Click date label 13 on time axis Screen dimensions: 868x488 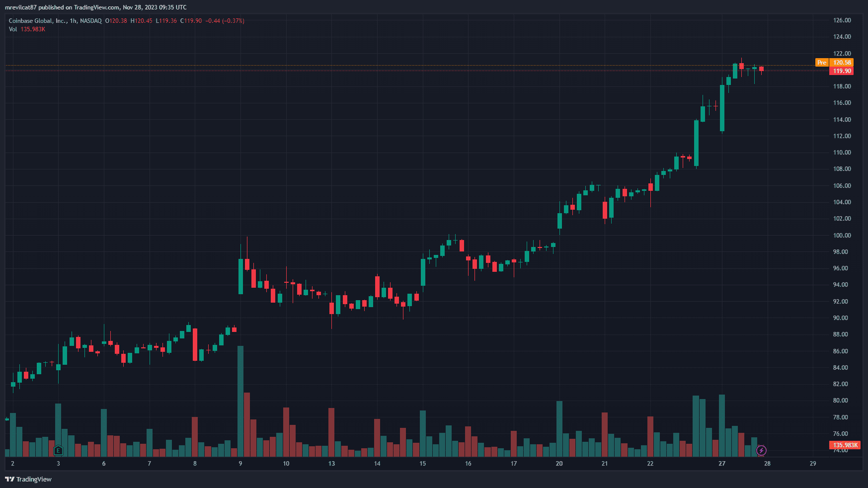coord(331,464)
